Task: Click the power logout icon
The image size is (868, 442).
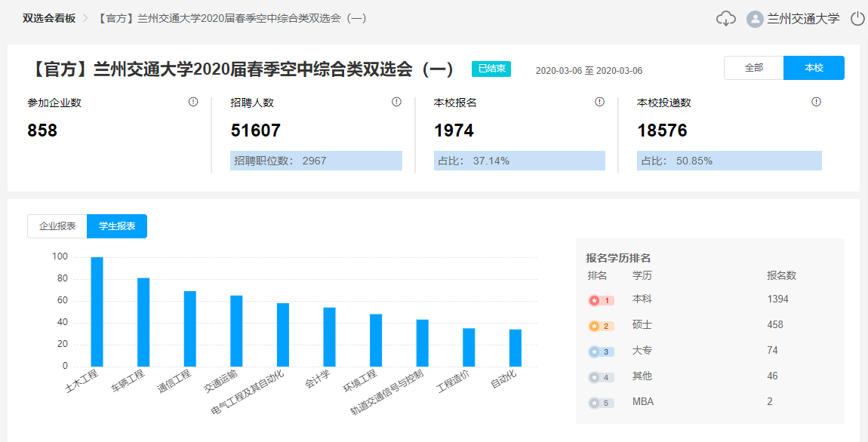Action: (857, 19)
